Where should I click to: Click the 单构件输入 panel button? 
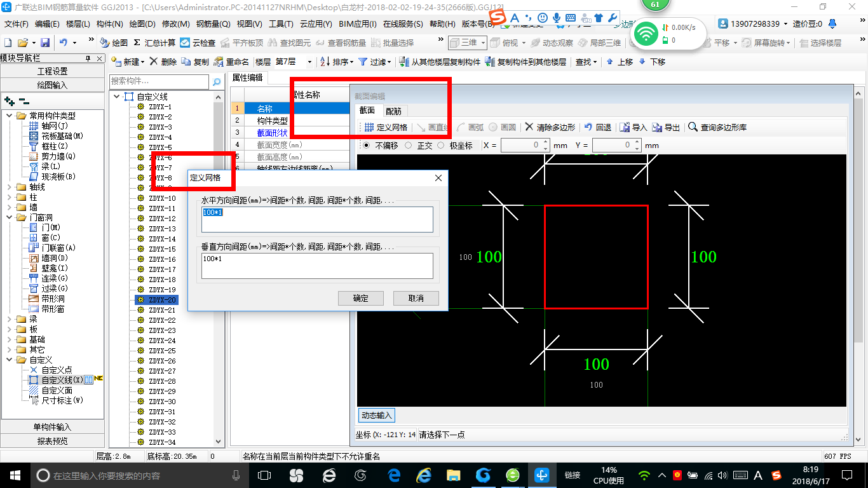point(52,427)
